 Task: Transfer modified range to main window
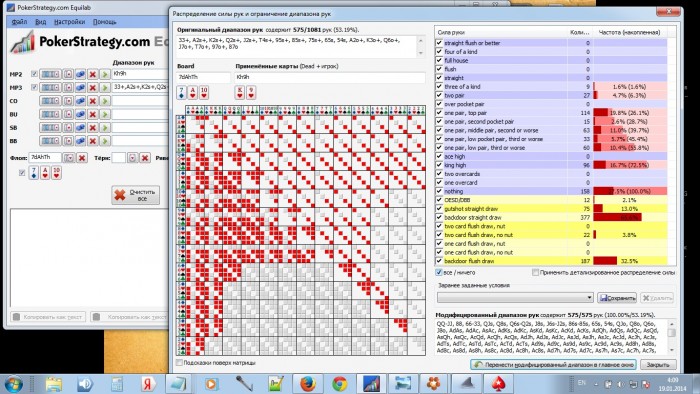click(553, 365)
